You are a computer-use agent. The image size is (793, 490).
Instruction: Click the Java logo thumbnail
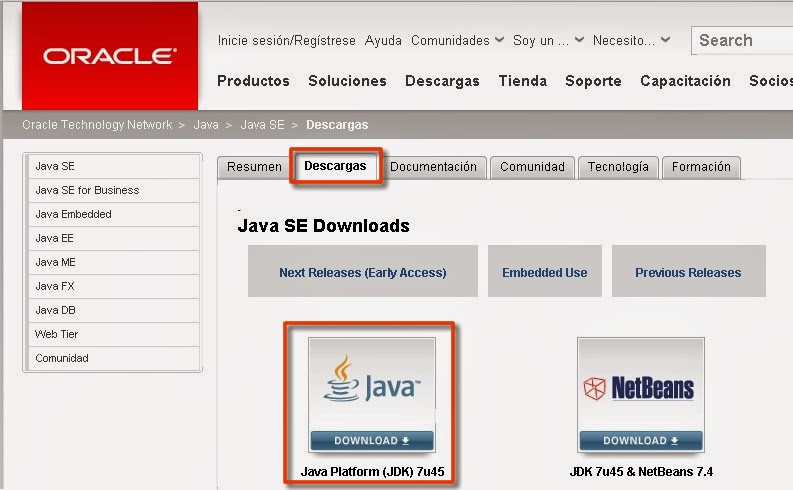372,385
